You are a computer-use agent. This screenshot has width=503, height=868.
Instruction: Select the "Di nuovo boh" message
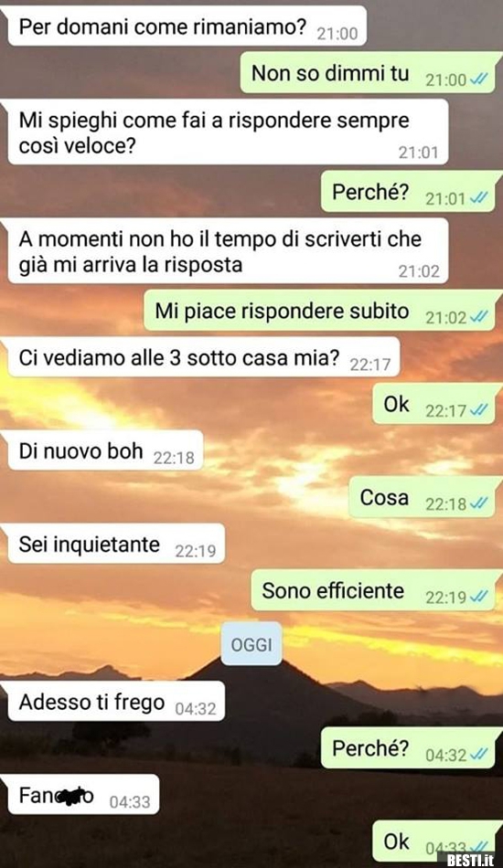[x=104, y=451]
